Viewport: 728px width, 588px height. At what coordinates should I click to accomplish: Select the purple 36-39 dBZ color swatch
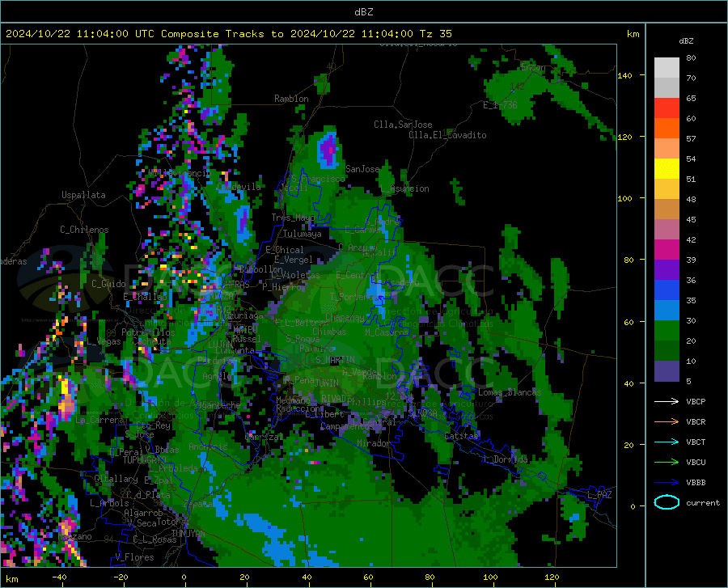667,270
